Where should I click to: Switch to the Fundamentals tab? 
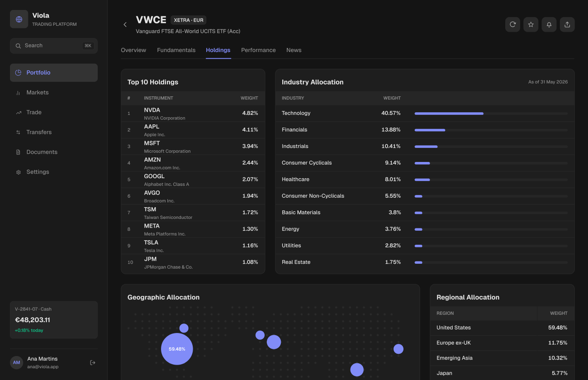176,50
